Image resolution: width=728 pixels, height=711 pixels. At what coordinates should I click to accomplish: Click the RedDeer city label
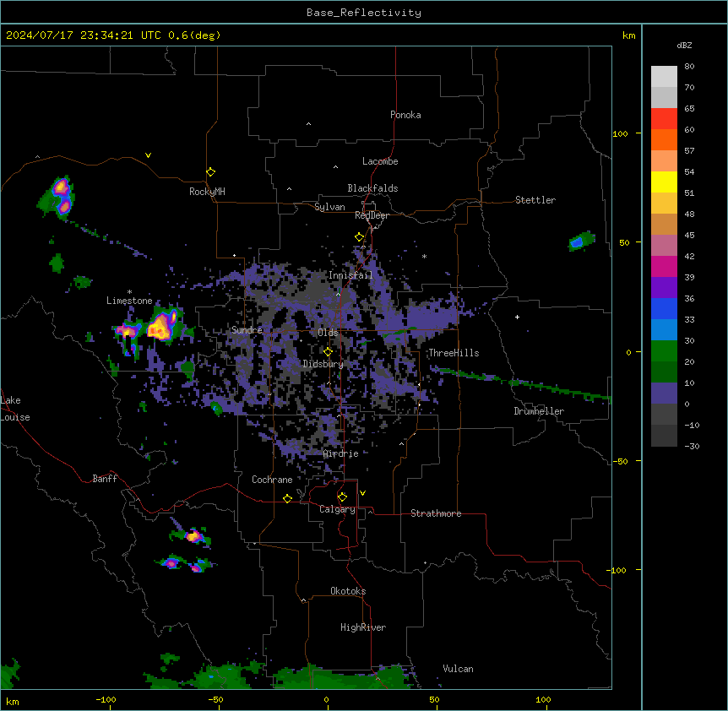point(372,215)
